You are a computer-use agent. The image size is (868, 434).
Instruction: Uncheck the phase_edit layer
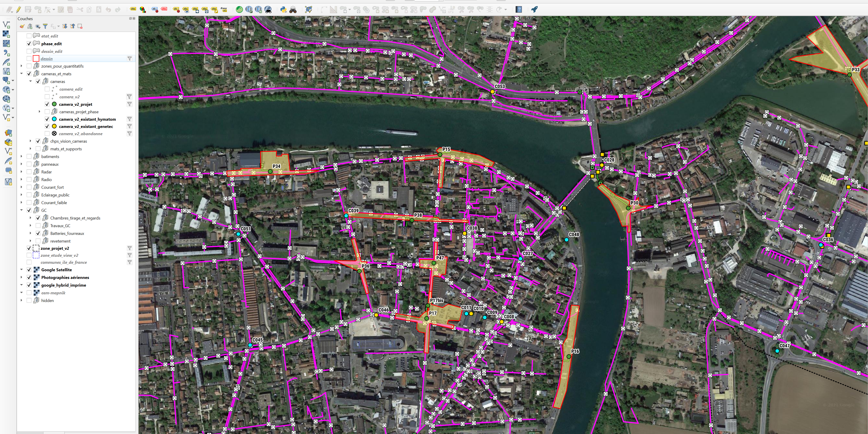click(x=29, y=43)
